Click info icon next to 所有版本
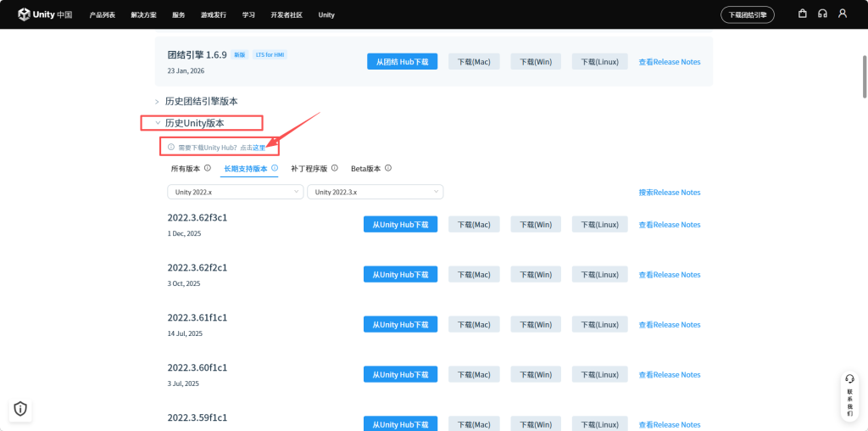 208,168
